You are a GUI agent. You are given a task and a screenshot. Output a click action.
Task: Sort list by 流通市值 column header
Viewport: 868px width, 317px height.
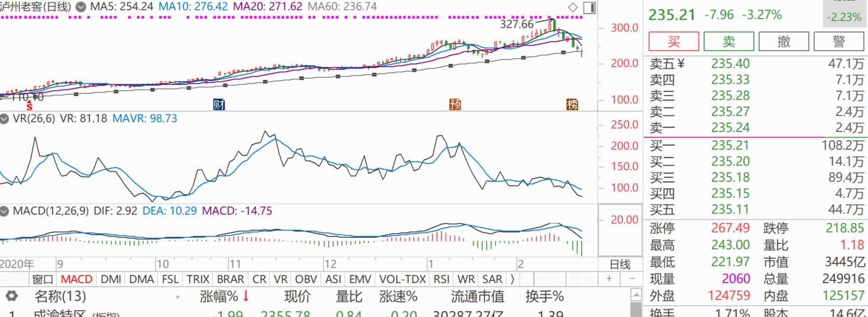[x=477, y=296]
